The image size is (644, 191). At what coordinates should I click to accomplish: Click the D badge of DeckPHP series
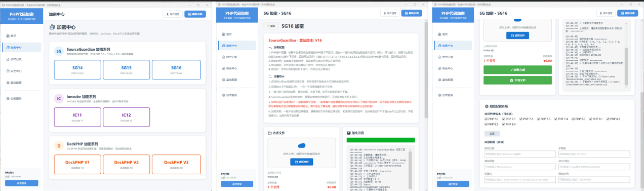59,146
